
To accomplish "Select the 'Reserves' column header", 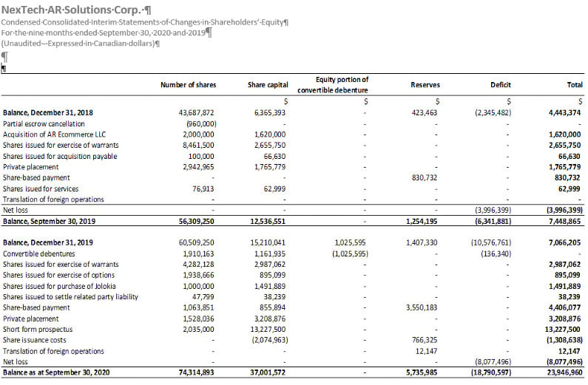I will (x=425, y=85).
